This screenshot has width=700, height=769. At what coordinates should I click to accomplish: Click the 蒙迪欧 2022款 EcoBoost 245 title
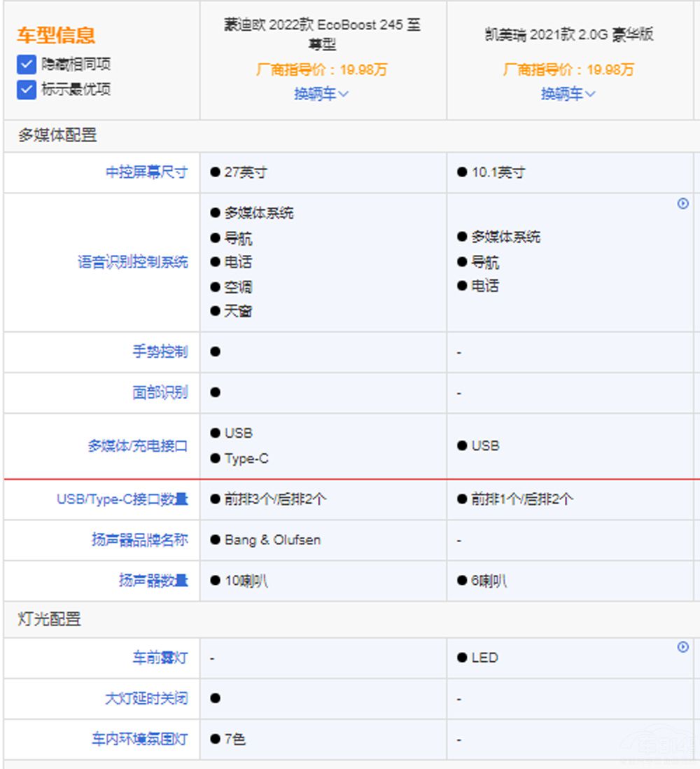tap(323, 34)
